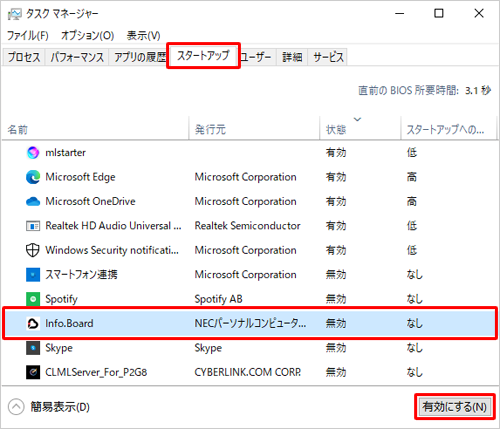Click 低 impact in Realtek row
This screenshot has height=429, width=500.
click(412, 226)
